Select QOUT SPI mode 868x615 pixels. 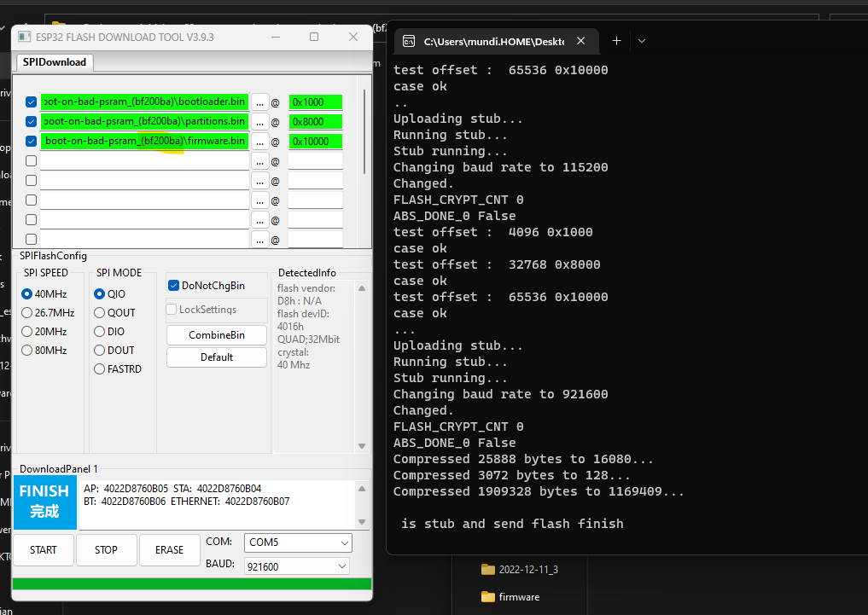click(x=114, y=313)
